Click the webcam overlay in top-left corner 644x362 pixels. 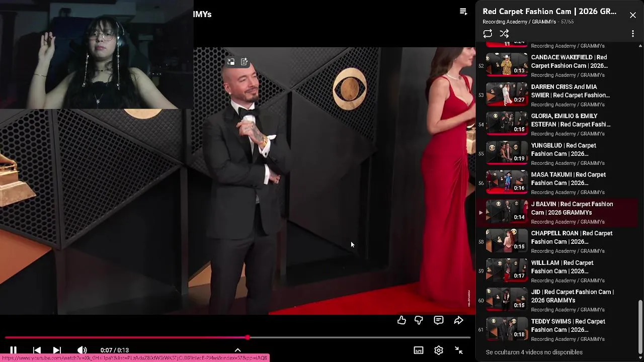97,54
